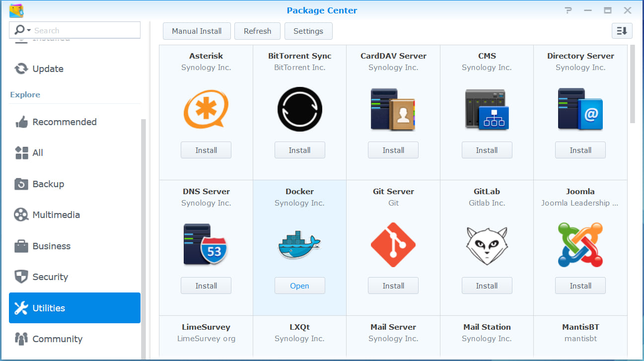Open the Security category label
644x361 pixels.
[50, 277]
